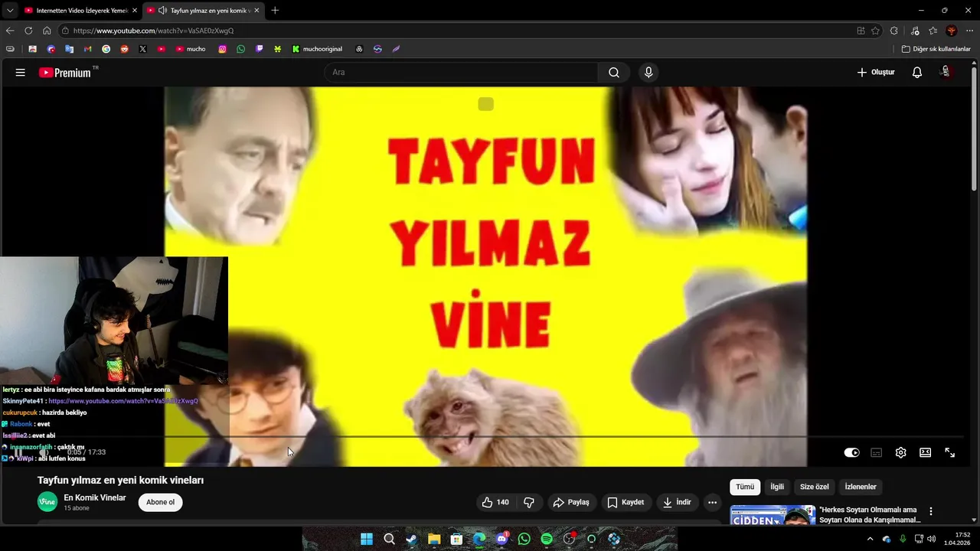
Task: Show hidden system tray icons chevron
Action: [870, 539]
